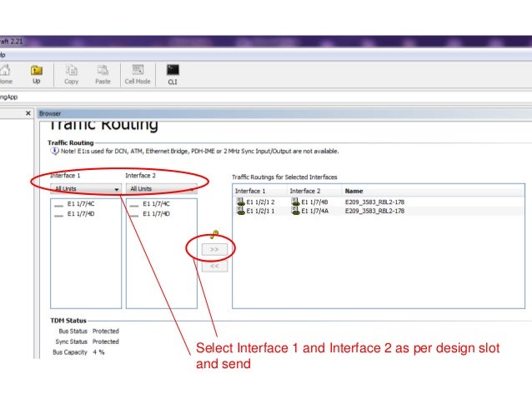This screenshot has width=532, height=399.
Task: Sort by Interface 2 column header
Action: [314, 191]
